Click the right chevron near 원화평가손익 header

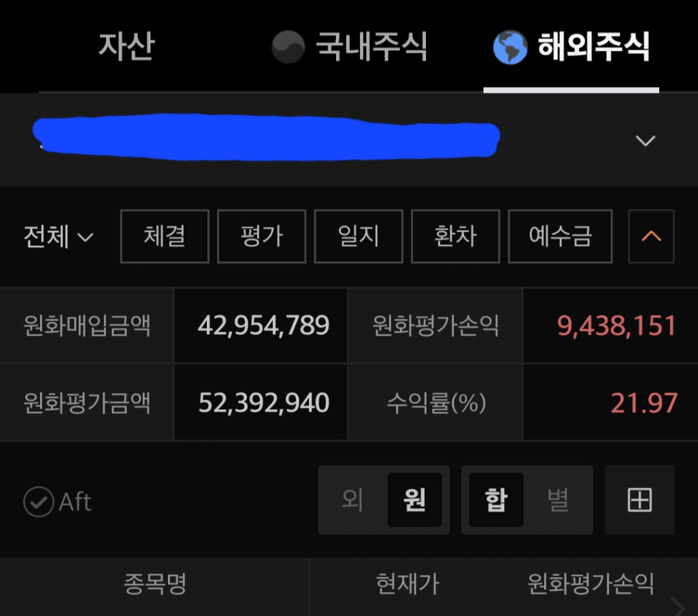coord(678,606)
